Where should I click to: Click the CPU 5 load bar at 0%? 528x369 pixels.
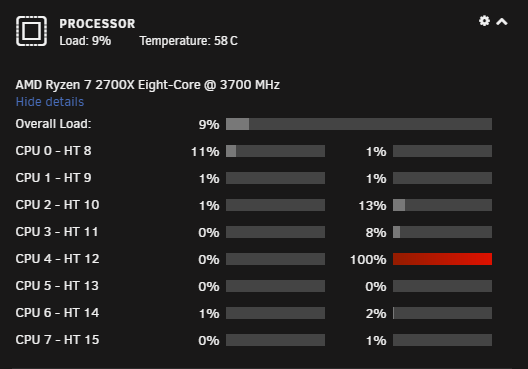click(x=275, y=286)
